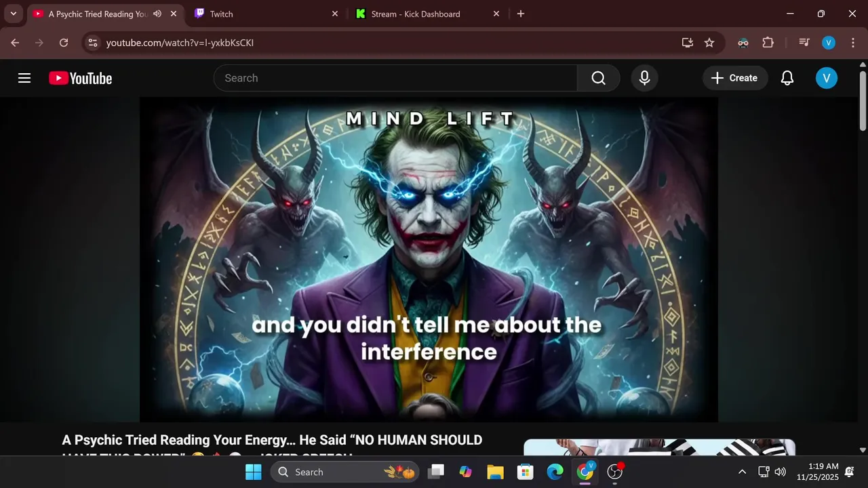Open the Chrome three-dot menu
The width and height of the screenshot is (868, 488).
tap(853, 43)
